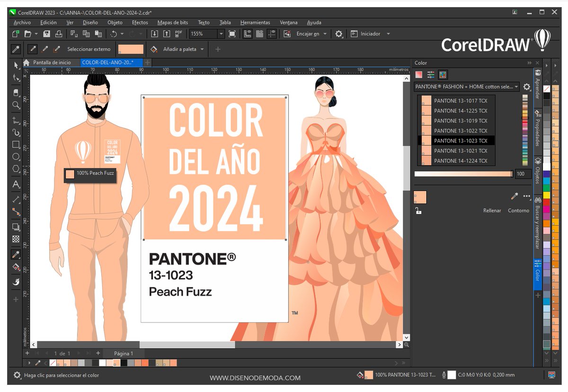Open the Efectos menu
This screenshot has height=392, width=568.
click(140, 22)
